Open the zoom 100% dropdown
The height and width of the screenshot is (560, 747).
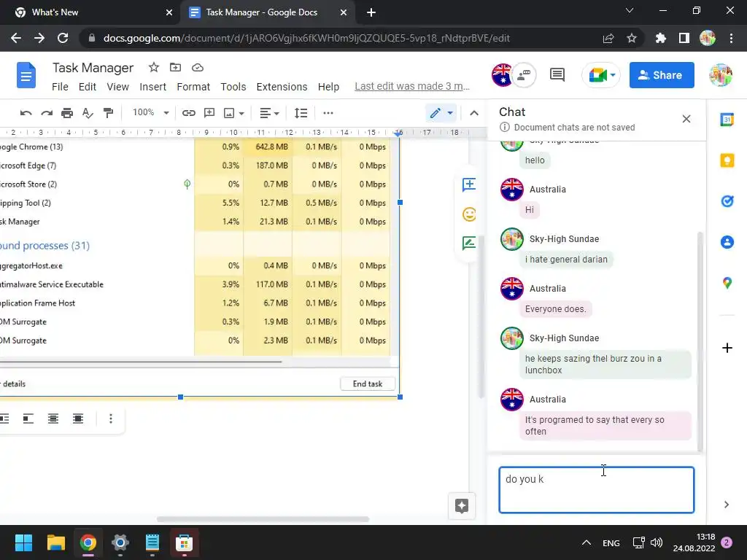click(x=151, y=113)
